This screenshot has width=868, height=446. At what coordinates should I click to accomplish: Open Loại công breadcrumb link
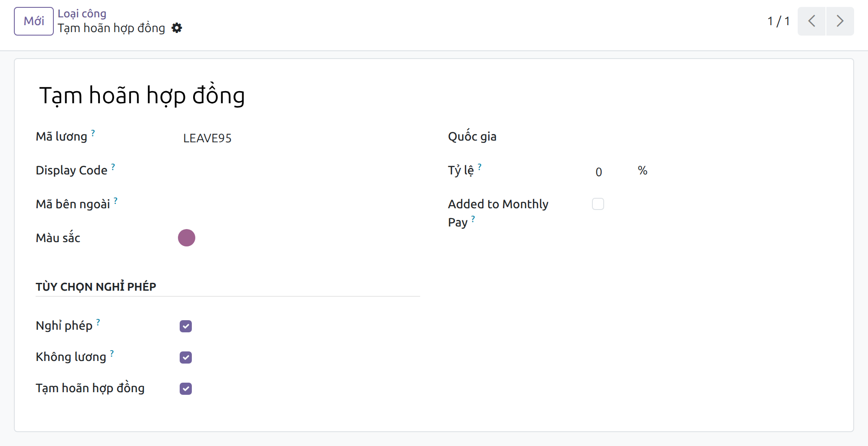(82, 13)
